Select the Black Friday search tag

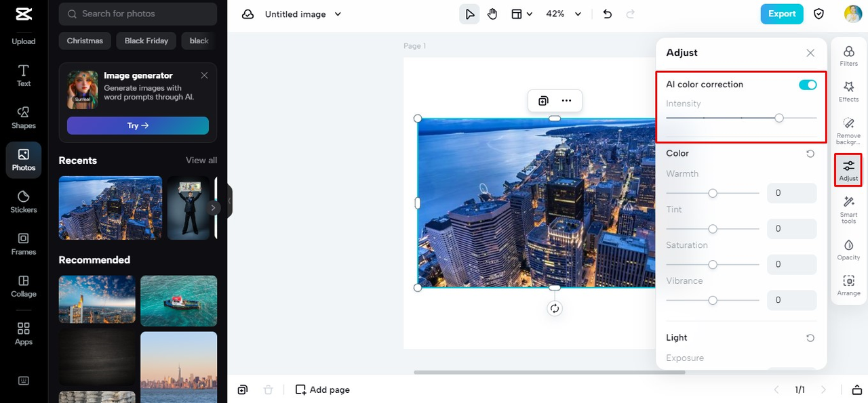(146, 41)
